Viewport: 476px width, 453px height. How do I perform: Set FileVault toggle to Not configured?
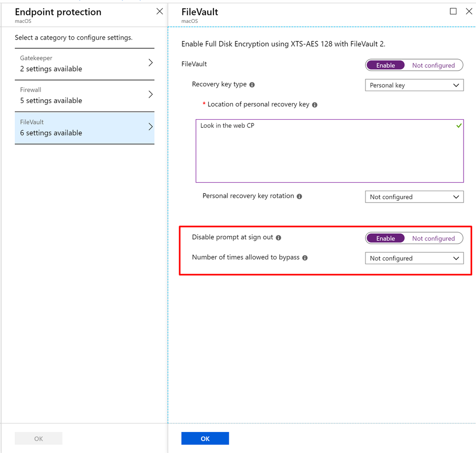click(433, 65)
